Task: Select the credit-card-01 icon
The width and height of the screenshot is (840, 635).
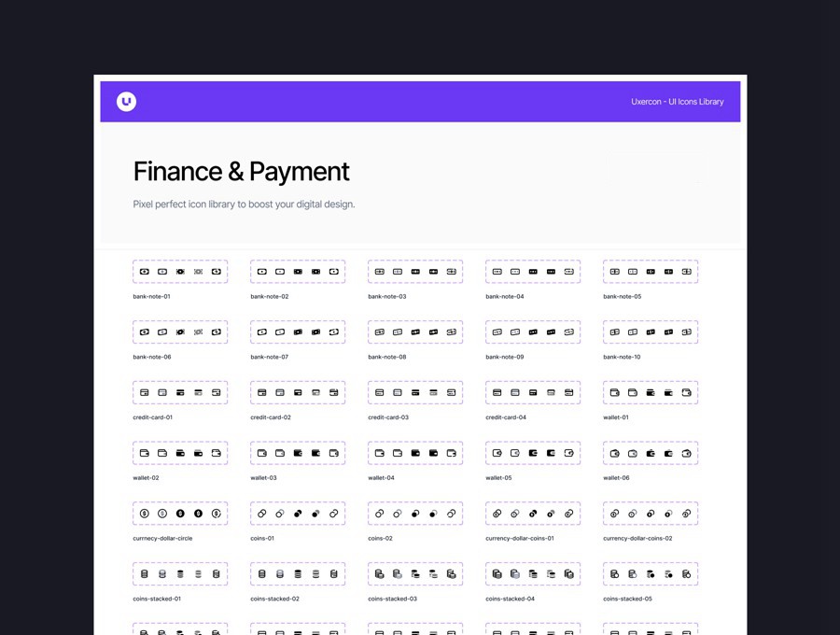Action: [179, 392]
